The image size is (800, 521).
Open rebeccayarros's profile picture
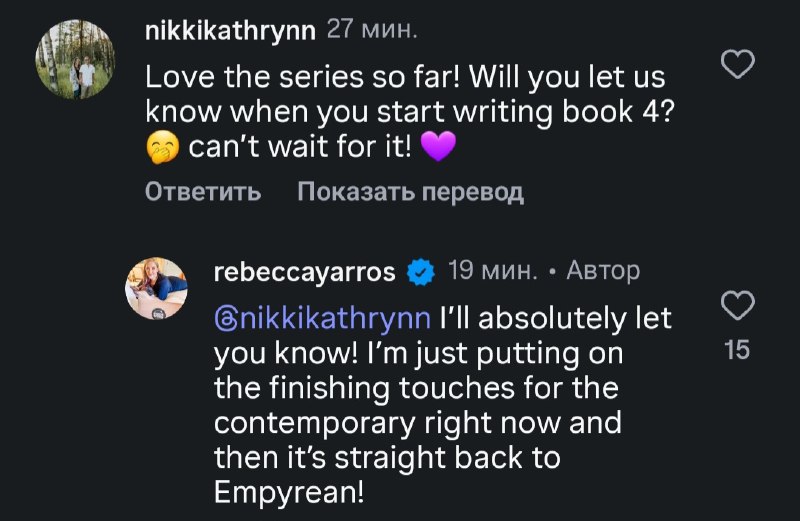pos(156,289)
